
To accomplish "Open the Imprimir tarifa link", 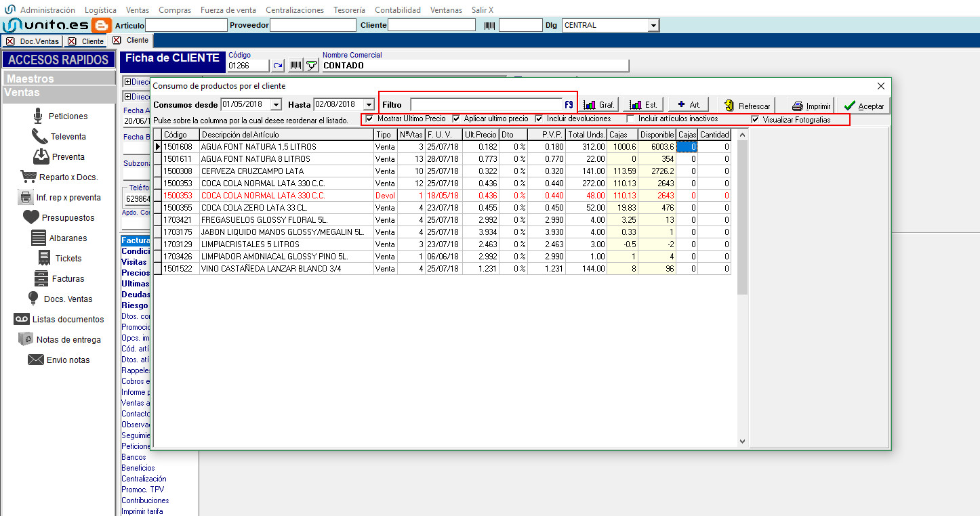I will point(142,511).
